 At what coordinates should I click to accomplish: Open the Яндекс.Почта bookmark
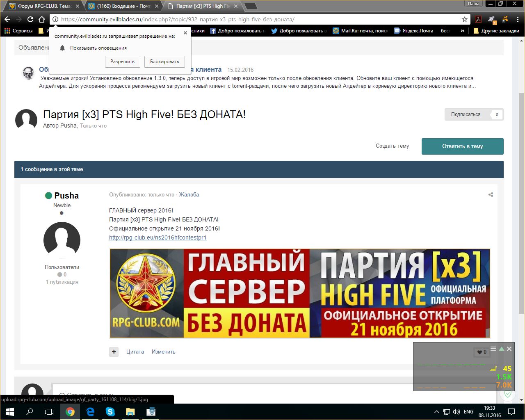click(422, 31)
